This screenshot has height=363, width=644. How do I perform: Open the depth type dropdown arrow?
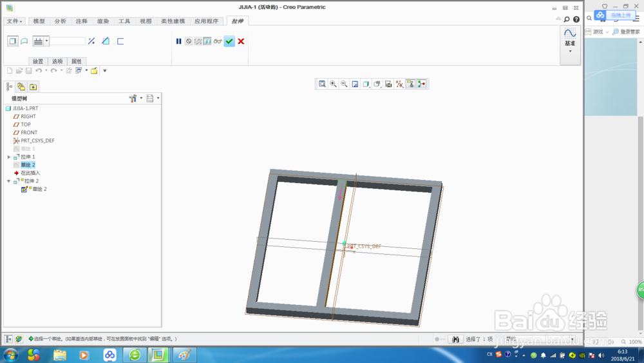pos(47,41)
